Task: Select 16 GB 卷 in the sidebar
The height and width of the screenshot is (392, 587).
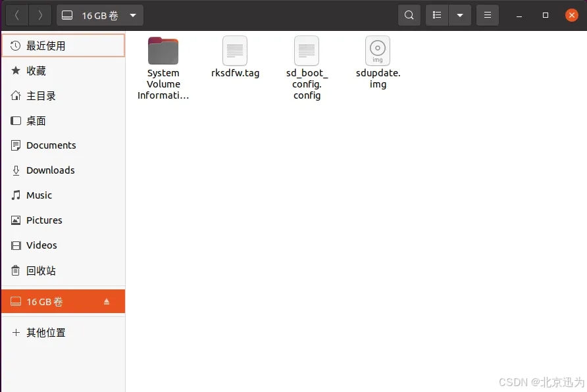Action: pyautogui.click(x=63, y=301)
